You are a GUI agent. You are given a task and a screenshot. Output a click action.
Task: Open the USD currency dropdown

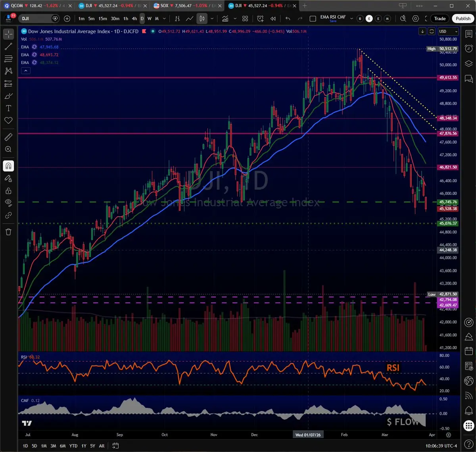(x=448, y=31)
